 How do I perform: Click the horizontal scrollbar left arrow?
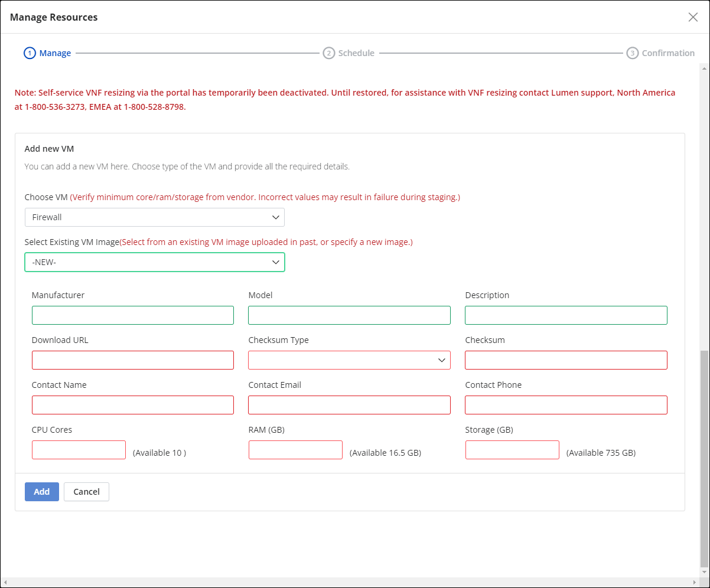(x=5, y=582)
